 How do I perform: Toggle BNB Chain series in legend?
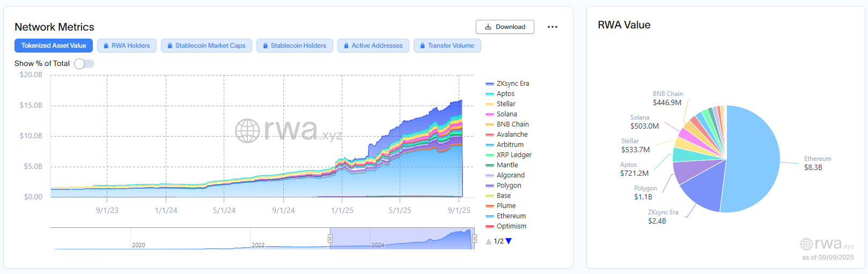pyautogui.click(x=507, y=124)
